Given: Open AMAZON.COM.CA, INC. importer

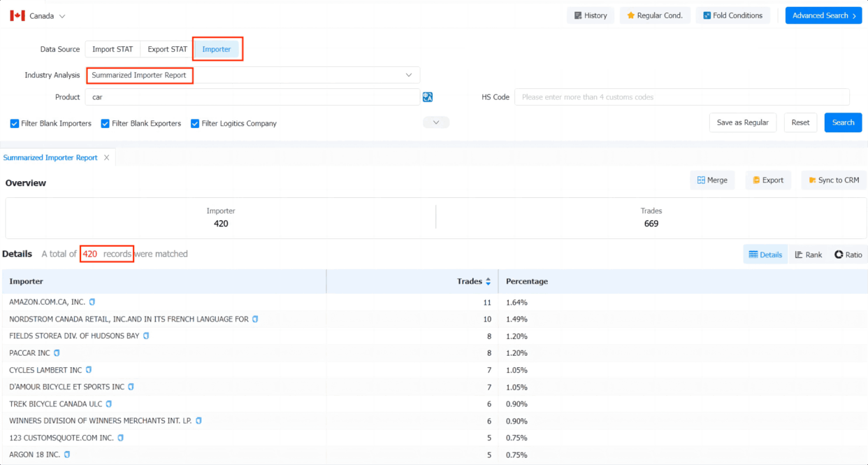Looking at the screenshot, I should (x=47, y=302).
